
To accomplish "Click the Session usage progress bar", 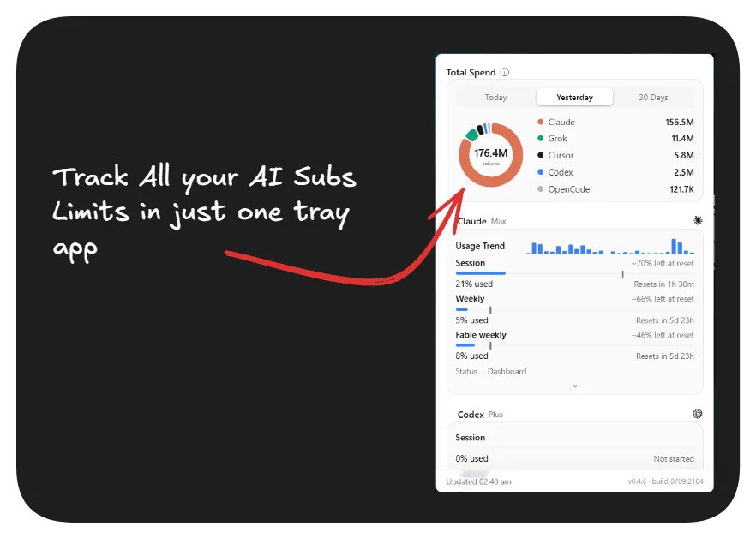I will coord(574,273).
